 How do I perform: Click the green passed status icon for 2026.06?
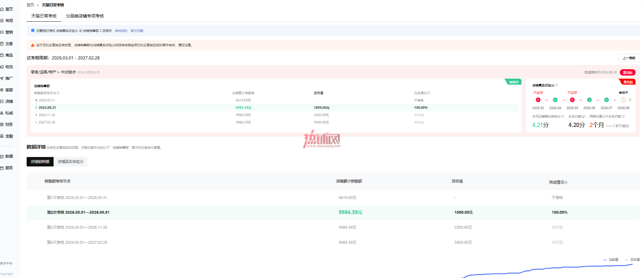(x=589, y=100)
